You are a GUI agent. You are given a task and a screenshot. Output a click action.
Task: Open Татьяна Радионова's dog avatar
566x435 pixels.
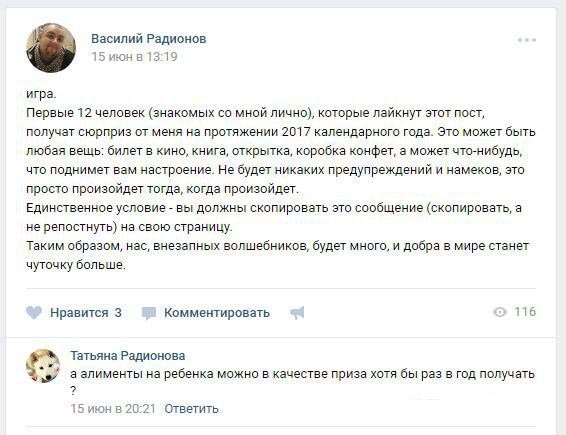pos(43,366)
